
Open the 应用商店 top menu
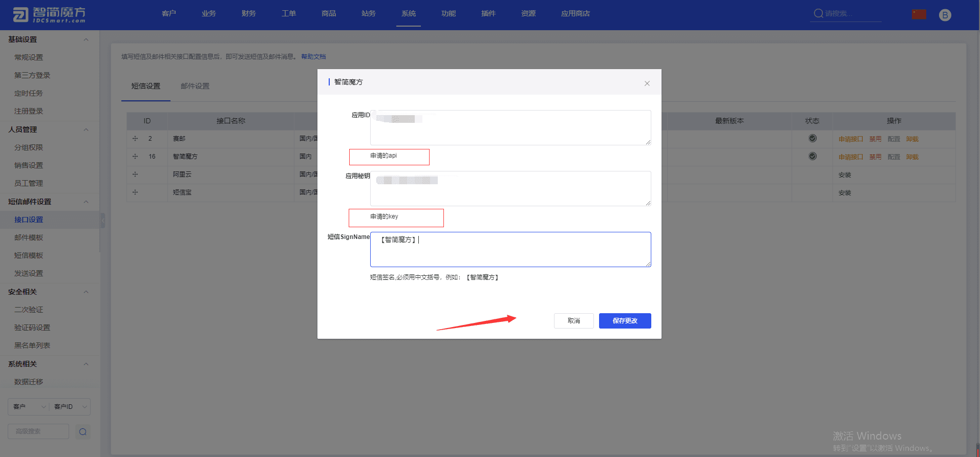click(x=576, y=14)
